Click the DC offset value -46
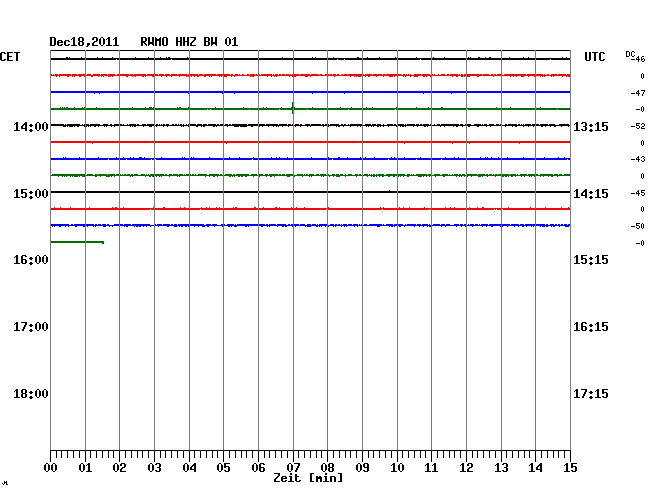The image size is (650, 494). coord(639,59)
